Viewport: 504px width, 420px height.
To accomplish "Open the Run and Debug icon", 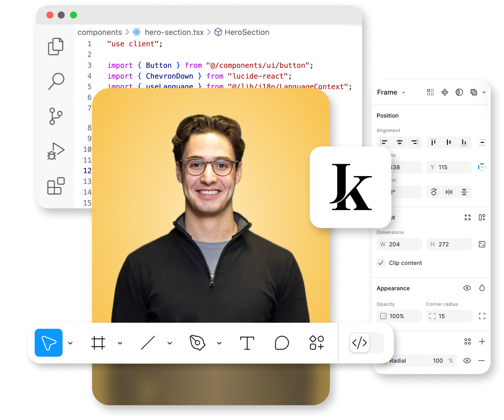I will (56, 151).
